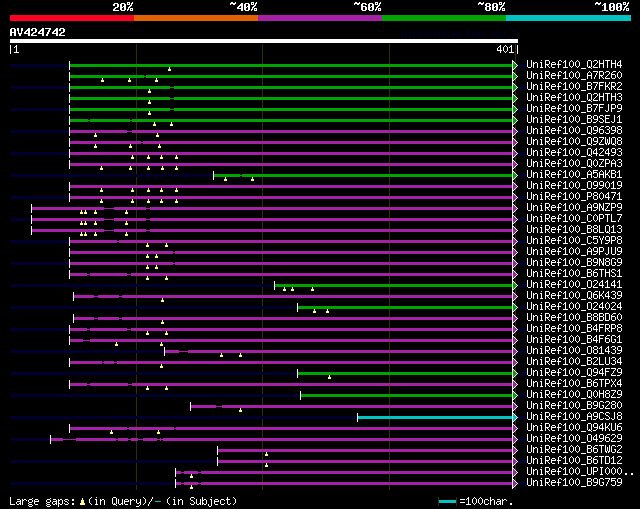Image resolution: width=640 pixels, height=509 pixels.
Task: Click the cyan ~100% legend color segment
Action: (569, 18)
